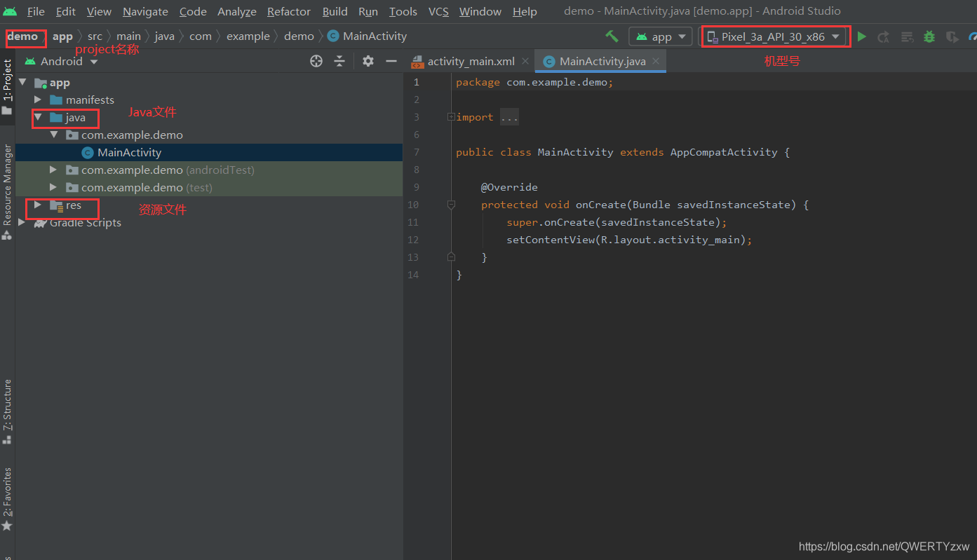This screenshot has width=977, height=560.
Task: Open the app run configuration dropdown
Action: [x=661, y=36]
